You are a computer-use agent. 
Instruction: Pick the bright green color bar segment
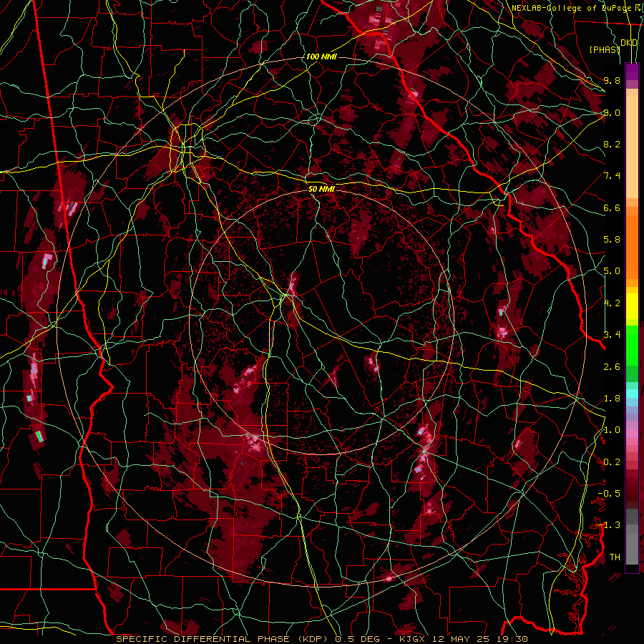632,345
